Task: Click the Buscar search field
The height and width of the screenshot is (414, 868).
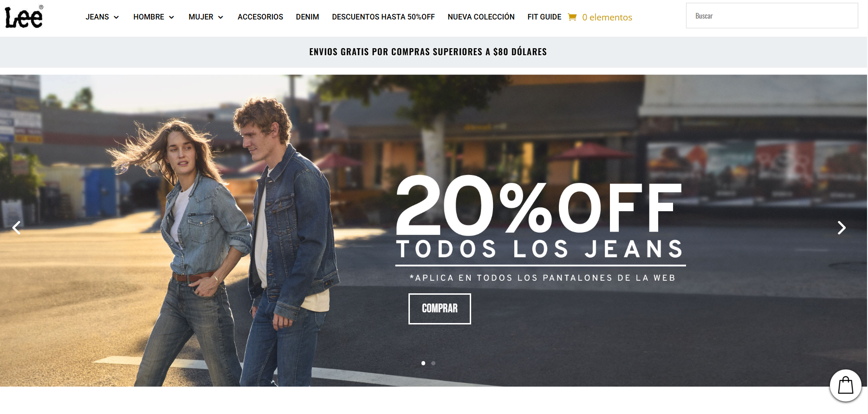Action: point(772,16)
